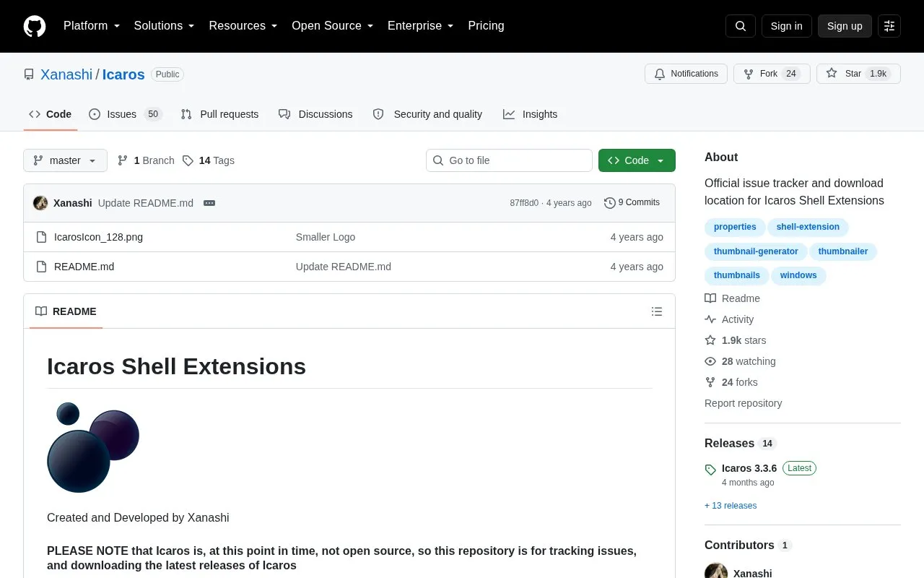Click the search magnifier icon

point(741,26)
